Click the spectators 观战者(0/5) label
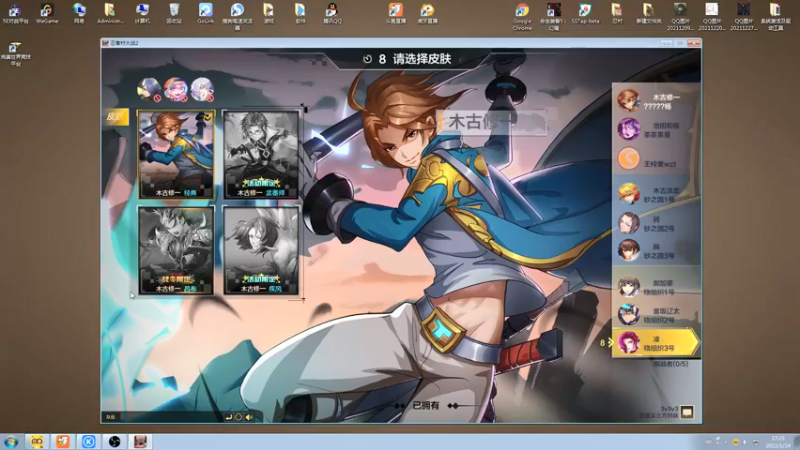 pyautogui.click(x=670, y=364)
